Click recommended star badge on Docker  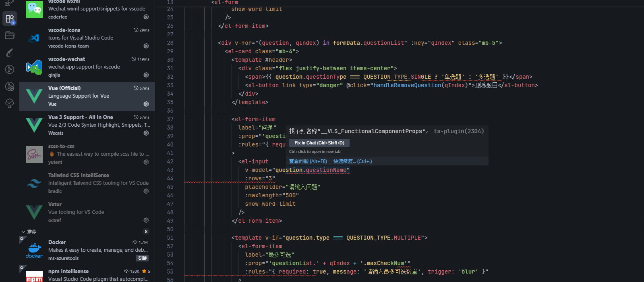[22, 238]
